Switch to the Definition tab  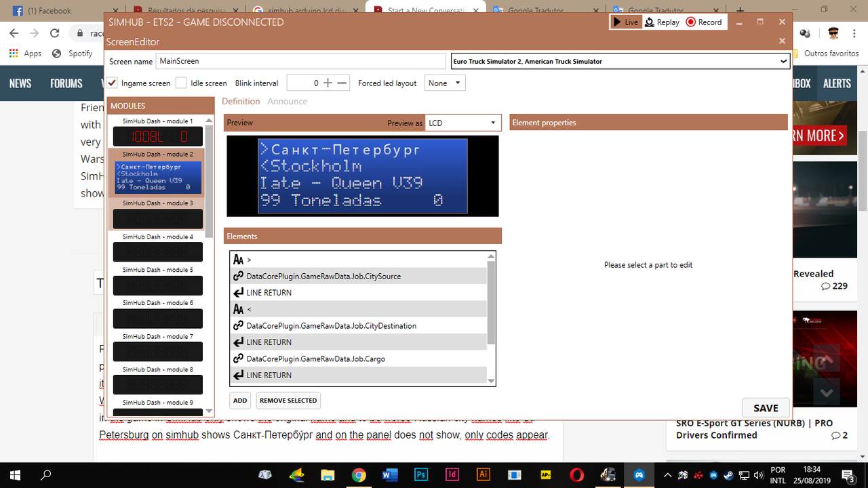[x=241, y=101]
